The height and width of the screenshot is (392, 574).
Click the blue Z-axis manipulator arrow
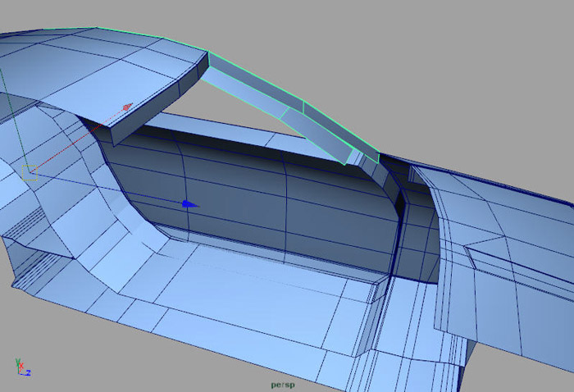point(188,204)
